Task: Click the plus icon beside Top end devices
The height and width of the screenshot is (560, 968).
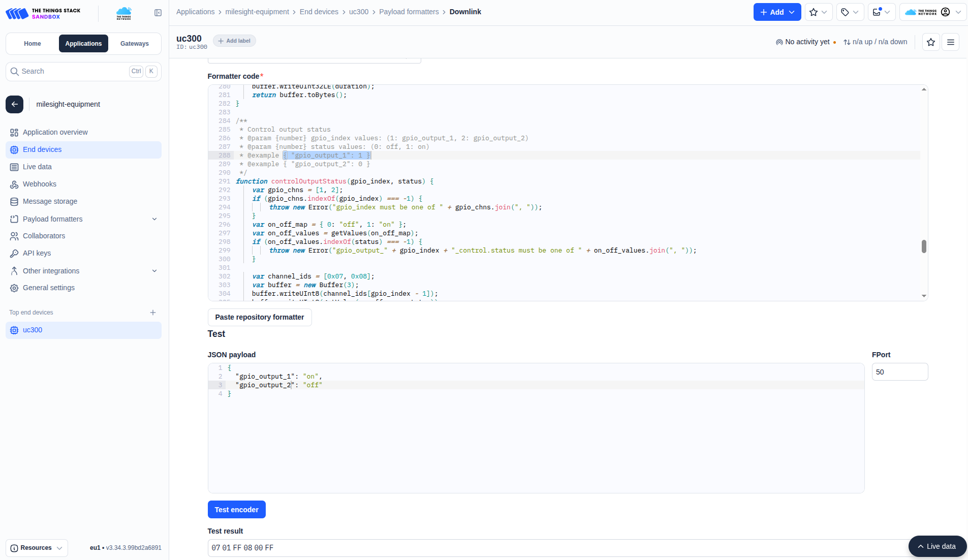Action: 153,313
